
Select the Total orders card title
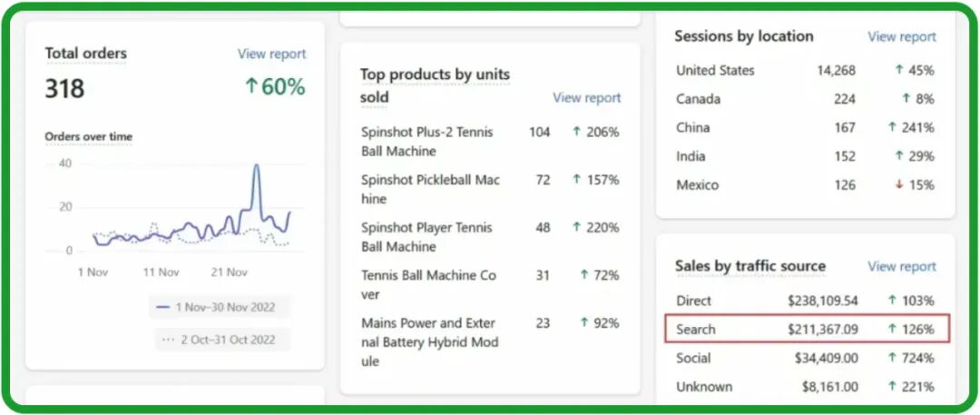tap(86, 54)
